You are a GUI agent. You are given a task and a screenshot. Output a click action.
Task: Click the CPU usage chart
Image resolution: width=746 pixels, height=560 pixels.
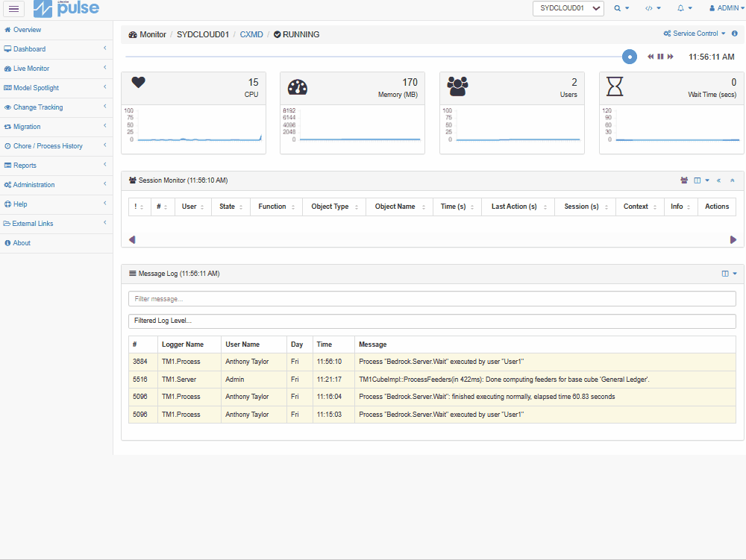(x=194, y=125)
